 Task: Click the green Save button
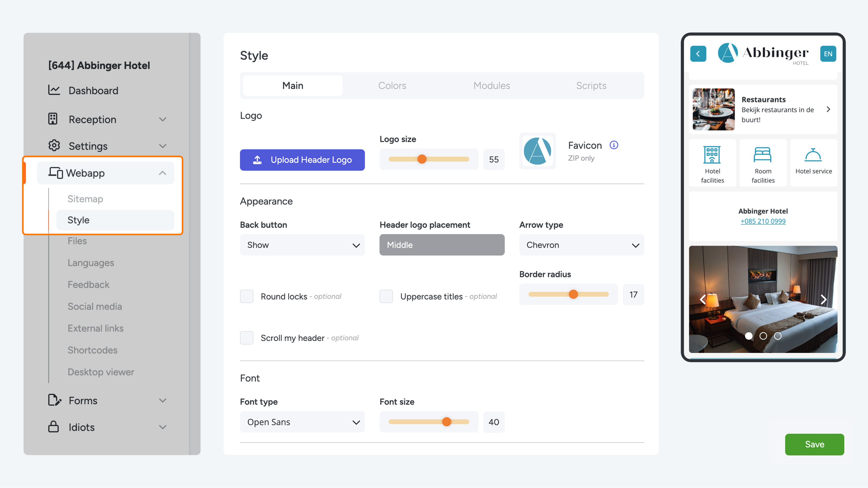click(814, 444)
